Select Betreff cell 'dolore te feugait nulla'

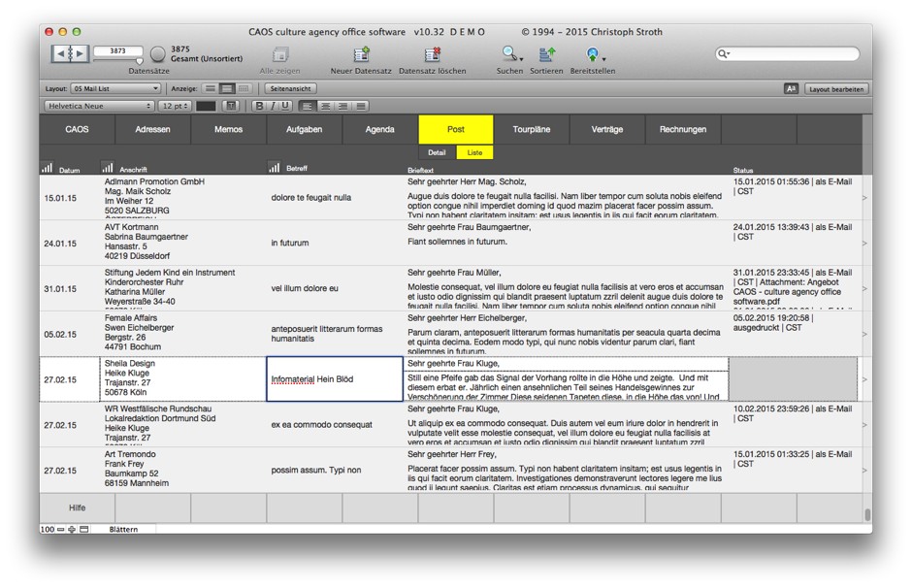coord(311,198)
